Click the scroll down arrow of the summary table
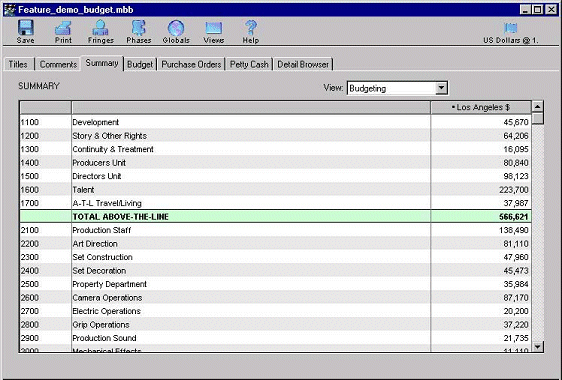The width and height of the screenshot is (562, 380). tap(538, 346)
